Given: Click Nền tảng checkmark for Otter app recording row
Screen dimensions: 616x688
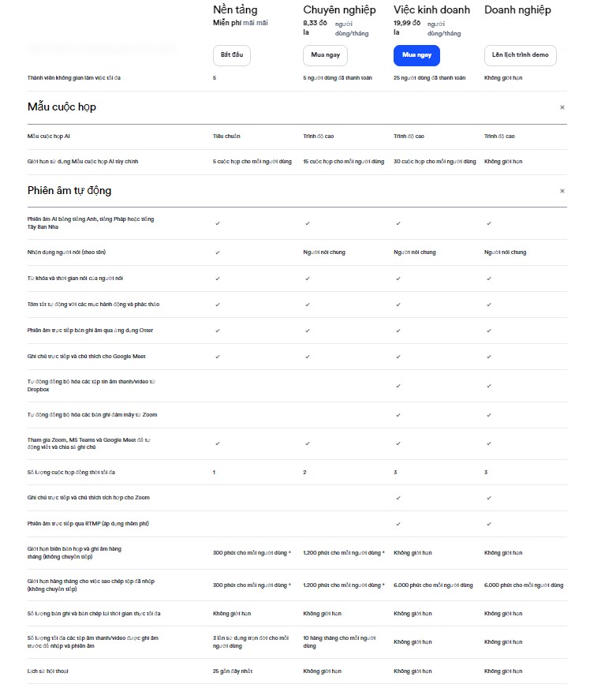Looking at the screenshot, I should coord(218,331).
